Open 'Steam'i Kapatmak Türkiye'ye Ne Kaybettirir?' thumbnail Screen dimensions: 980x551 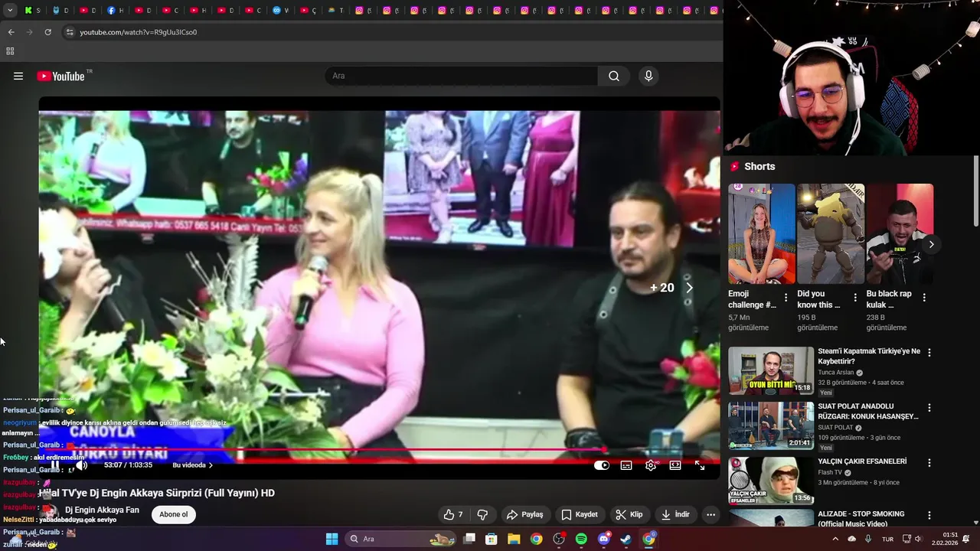[771, 371]
